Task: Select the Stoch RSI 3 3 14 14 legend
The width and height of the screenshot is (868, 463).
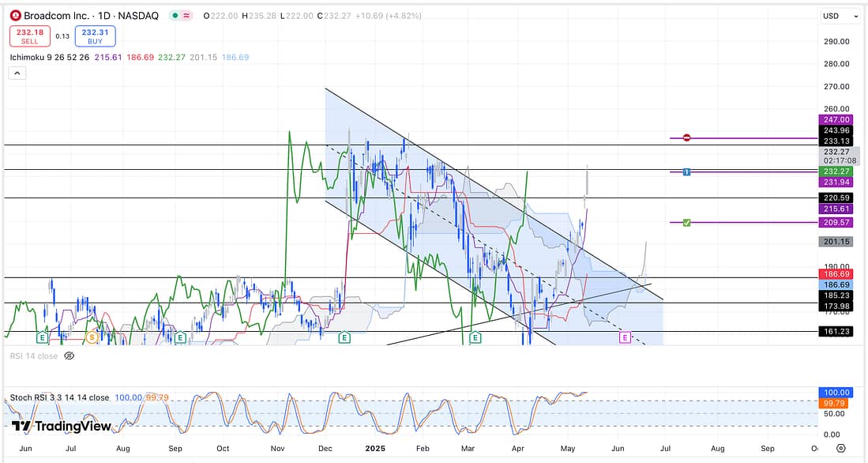Action: pyautogui.click(x=59, y=397)
